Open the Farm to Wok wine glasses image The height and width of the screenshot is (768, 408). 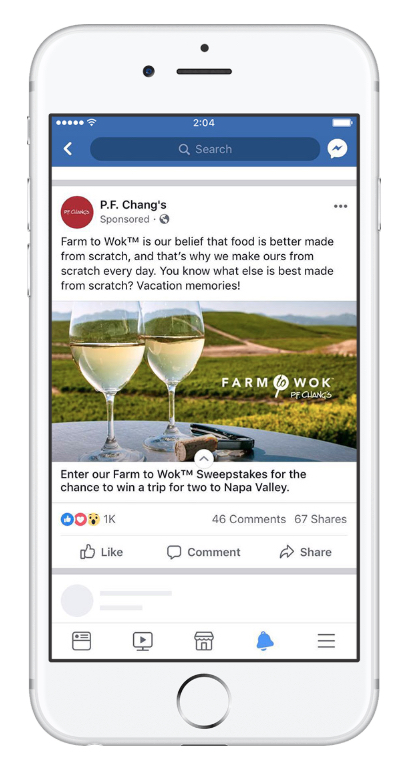(x=204, y=381)
